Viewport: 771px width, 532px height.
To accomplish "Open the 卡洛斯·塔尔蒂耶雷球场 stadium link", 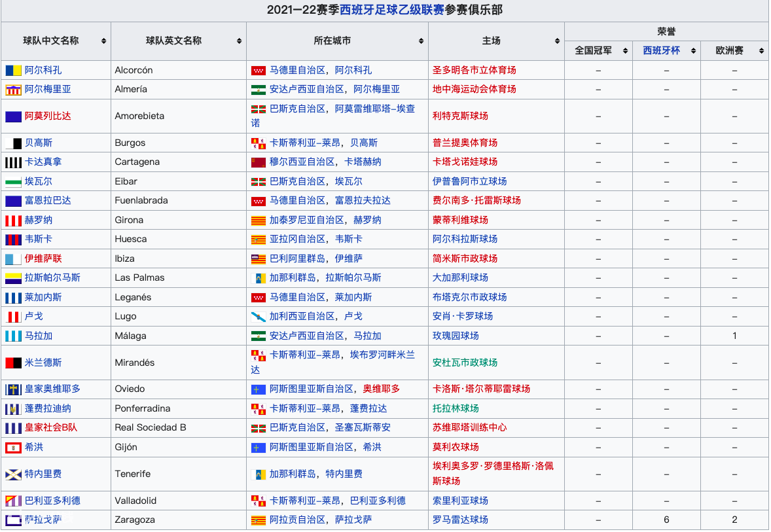I will [x=481, y=389].
